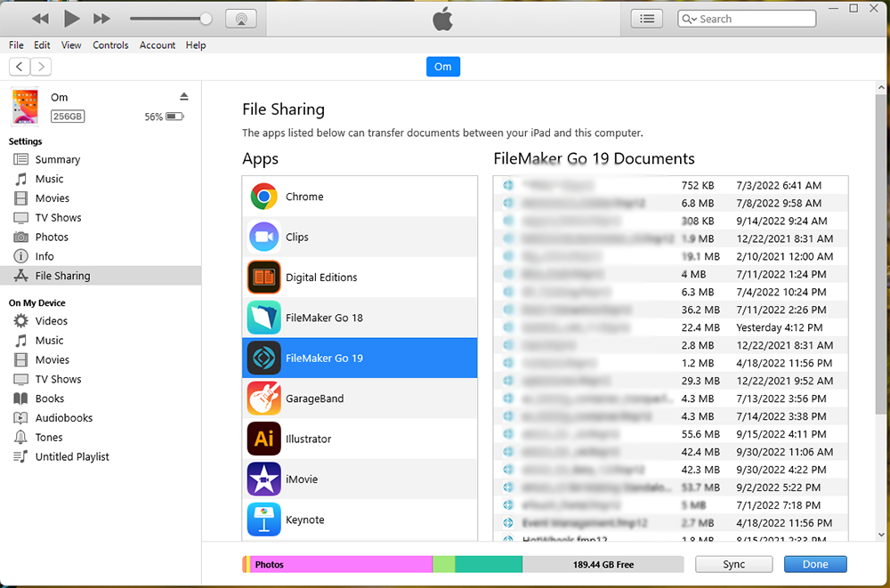Click the scroll down arrow of main pane
890x588 pixels.
tap(881, 534)
